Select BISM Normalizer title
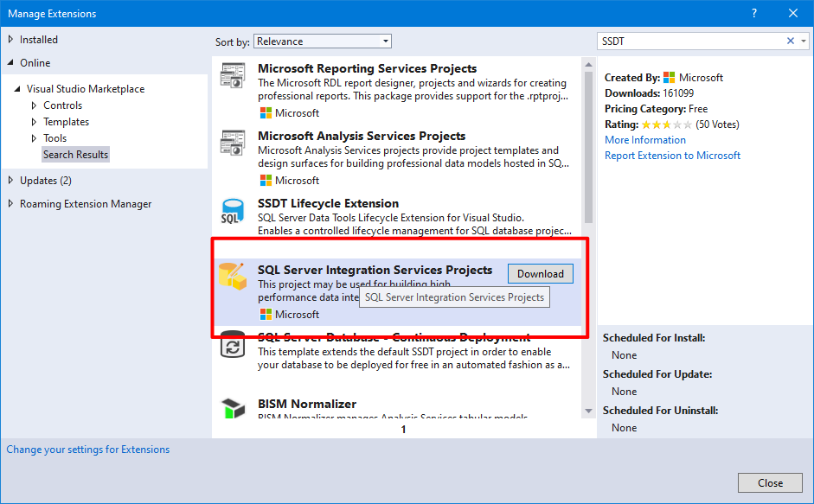This screenshot has height=504, width=814. click(x=307, y=404)
